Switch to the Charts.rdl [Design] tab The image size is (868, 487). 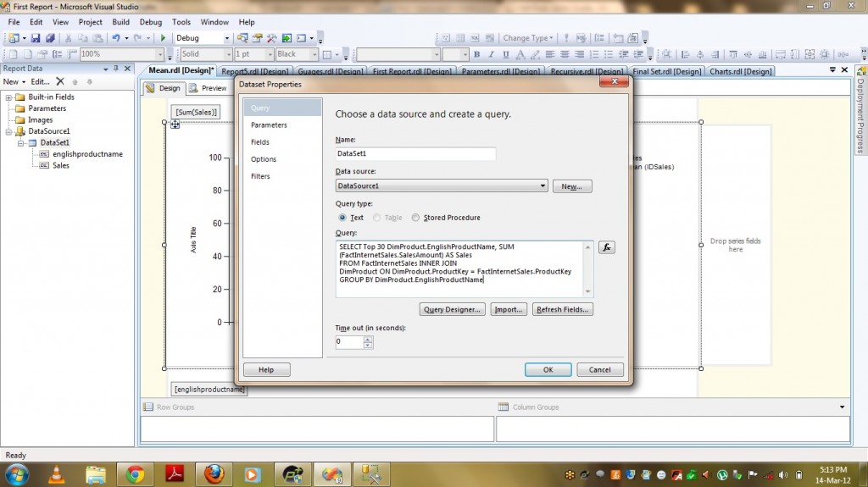(x=740, y=72)
